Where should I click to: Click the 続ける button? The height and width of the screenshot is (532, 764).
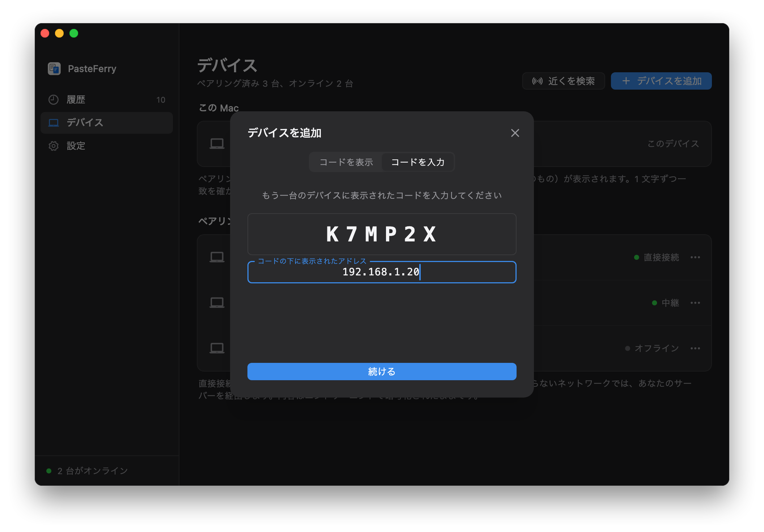382,372
